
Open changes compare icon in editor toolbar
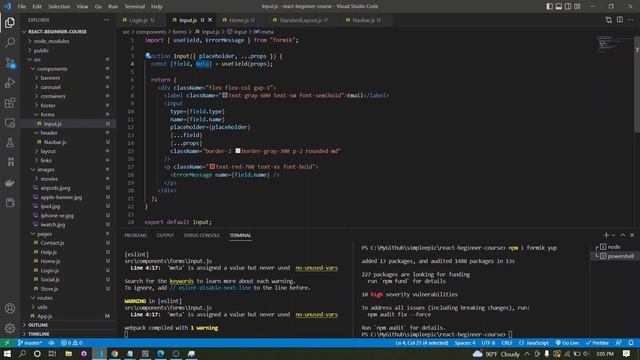click(609, 20)
